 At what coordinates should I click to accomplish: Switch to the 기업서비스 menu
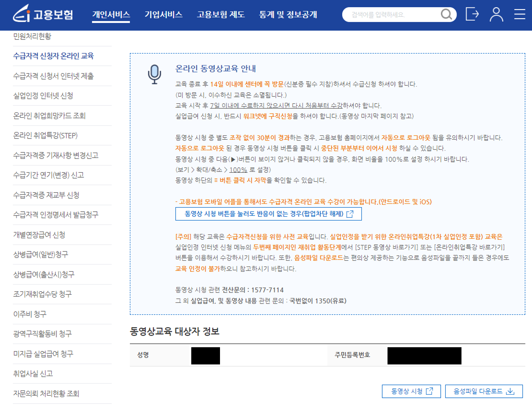click(x=164, y=15)
